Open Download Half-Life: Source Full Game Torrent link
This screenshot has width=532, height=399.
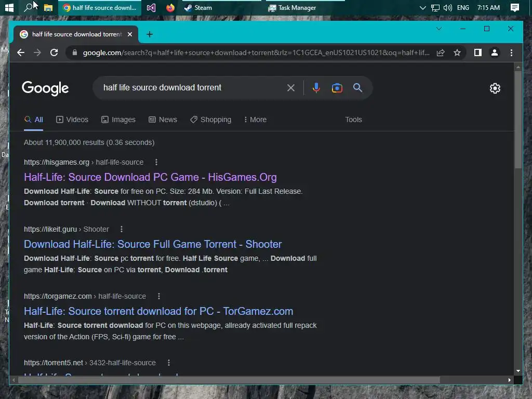[153, 244]
